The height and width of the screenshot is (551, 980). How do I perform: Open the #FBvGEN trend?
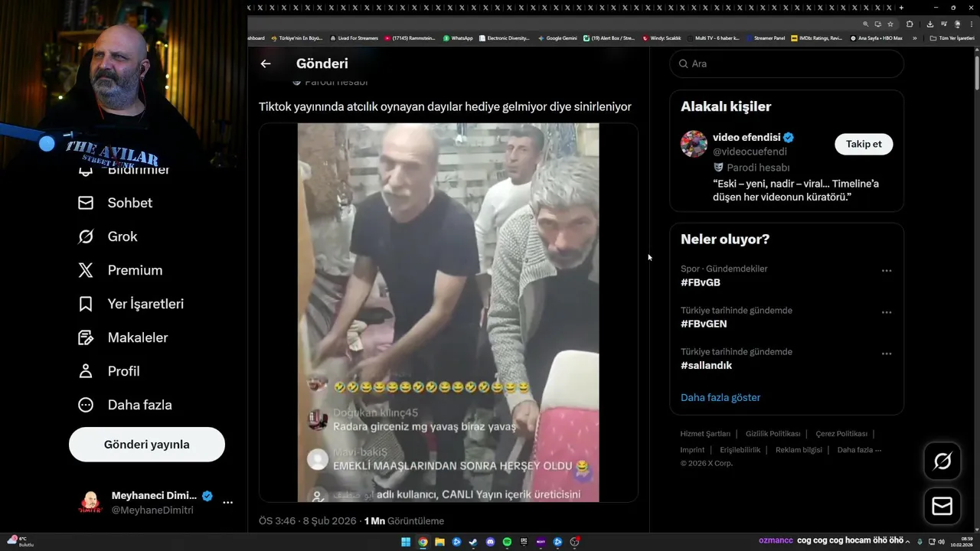click(704, 324)
